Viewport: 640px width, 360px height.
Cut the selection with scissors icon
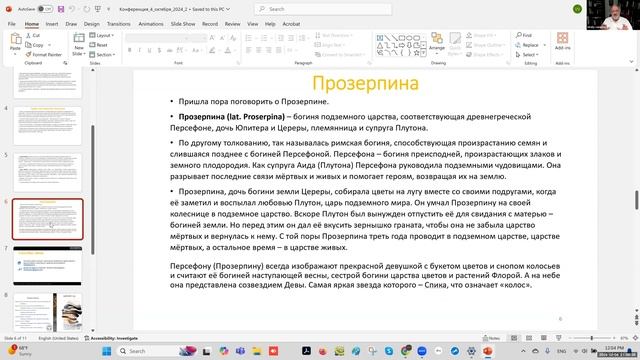[29, 36]
